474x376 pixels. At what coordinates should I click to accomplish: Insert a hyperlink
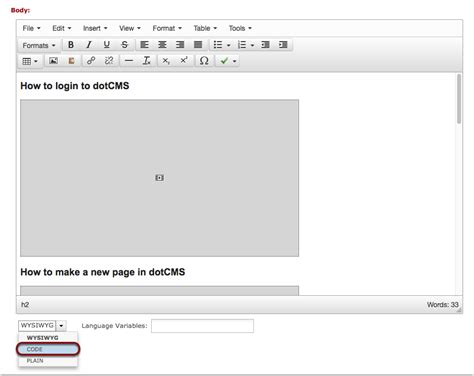click(91, 61)
